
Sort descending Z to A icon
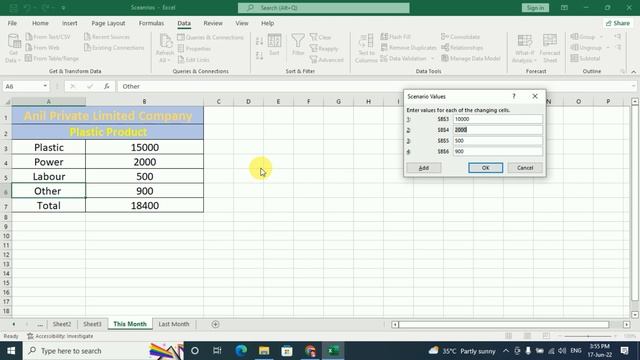coord(260,56)
